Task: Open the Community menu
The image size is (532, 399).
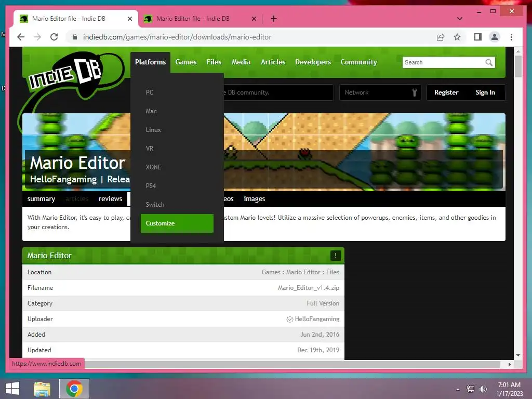Action: coord(358,62)
